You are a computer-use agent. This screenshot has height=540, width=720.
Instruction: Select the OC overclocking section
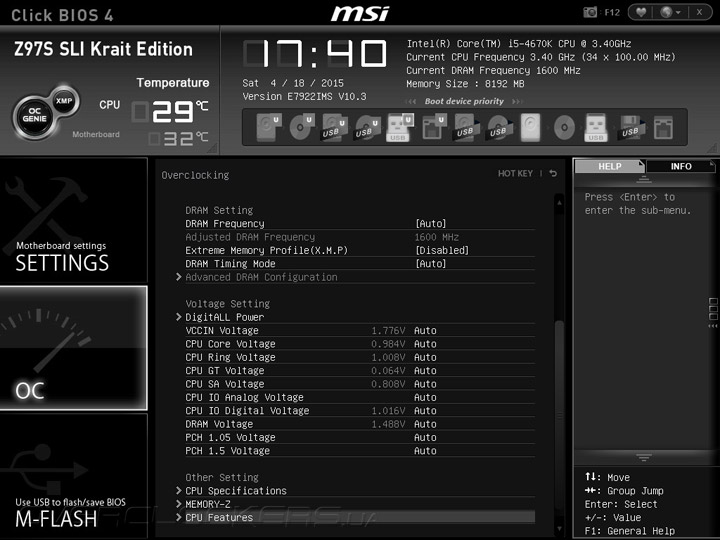click(73, 348)
